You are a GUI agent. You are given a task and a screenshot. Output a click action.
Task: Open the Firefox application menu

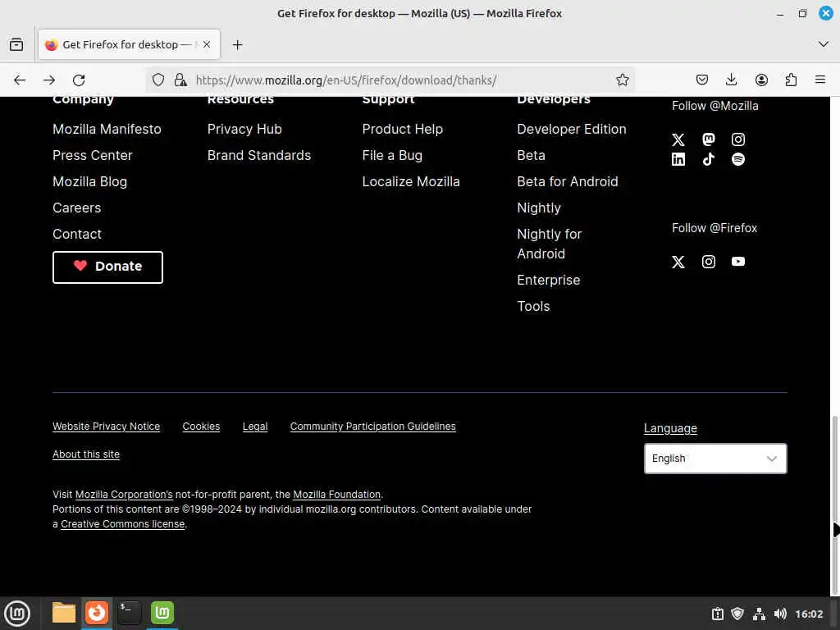[820, 80]
